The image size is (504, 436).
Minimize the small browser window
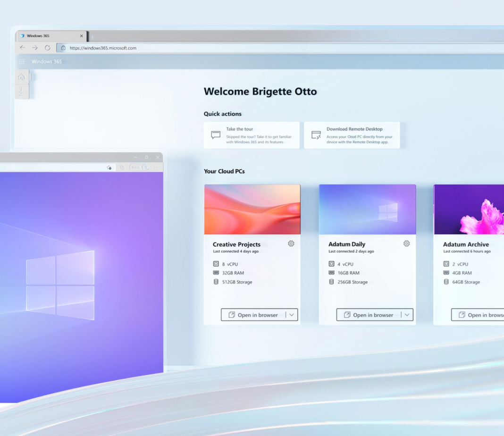(x=135, y=157)
